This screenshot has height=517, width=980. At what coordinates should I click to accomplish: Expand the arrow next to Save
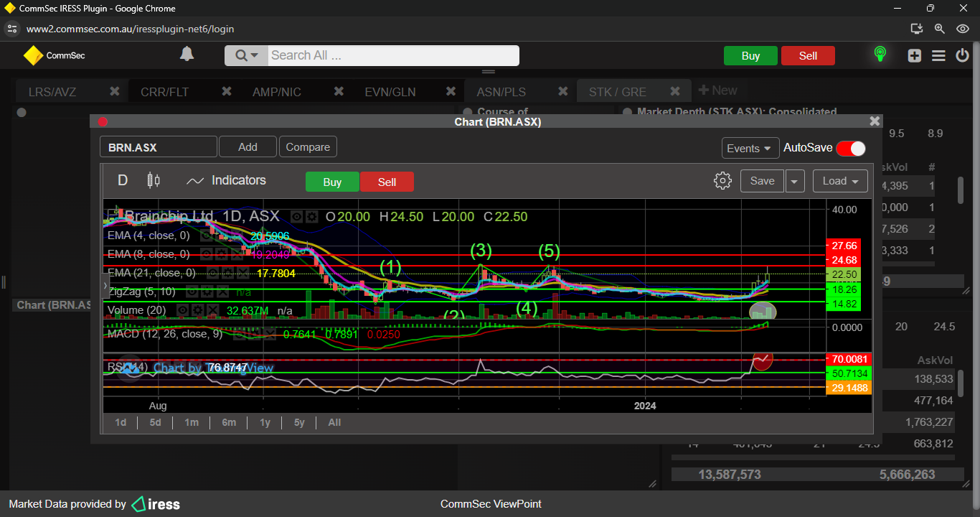(x=795, y=181)
